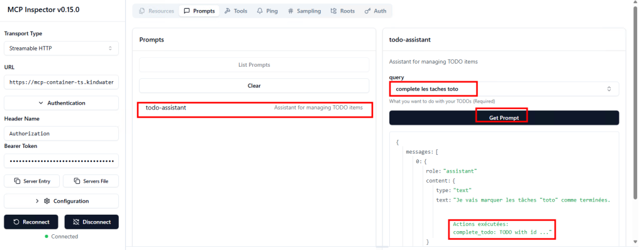Click the "Actions exécutées:" line

pos(480,224)
